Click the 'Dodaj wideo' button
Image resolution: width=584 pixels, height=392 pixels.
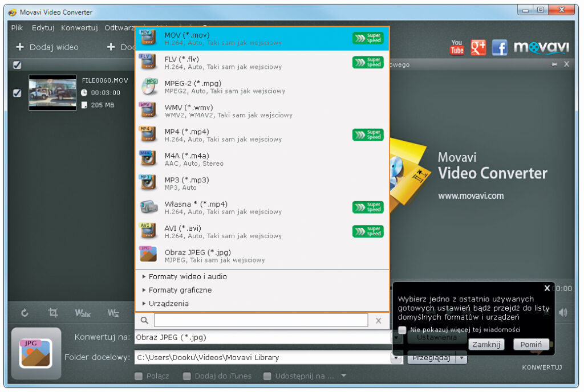pos(47,47)
